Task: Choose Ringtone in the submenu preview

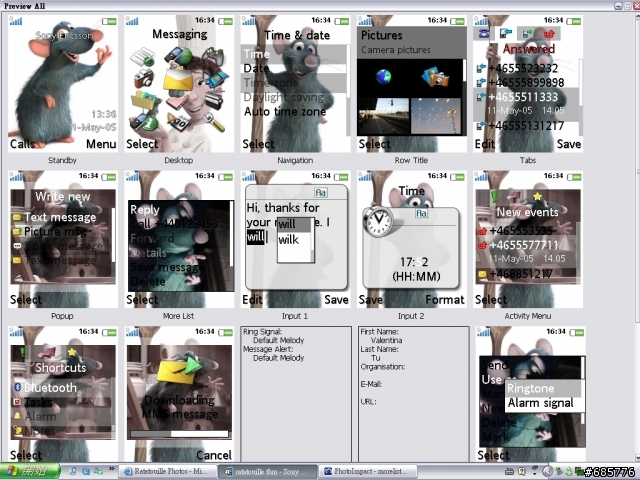Action: [x=531, y=388]
